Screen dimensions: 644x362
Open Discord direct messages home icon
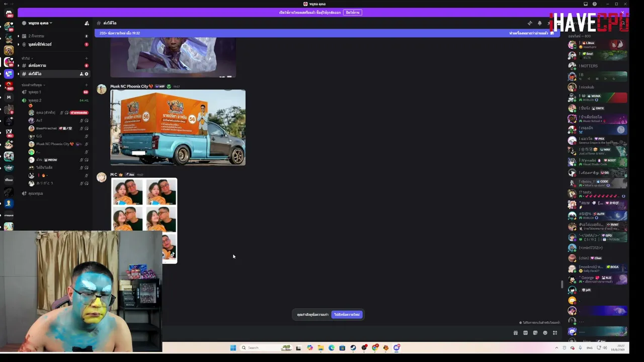point(9,13)
